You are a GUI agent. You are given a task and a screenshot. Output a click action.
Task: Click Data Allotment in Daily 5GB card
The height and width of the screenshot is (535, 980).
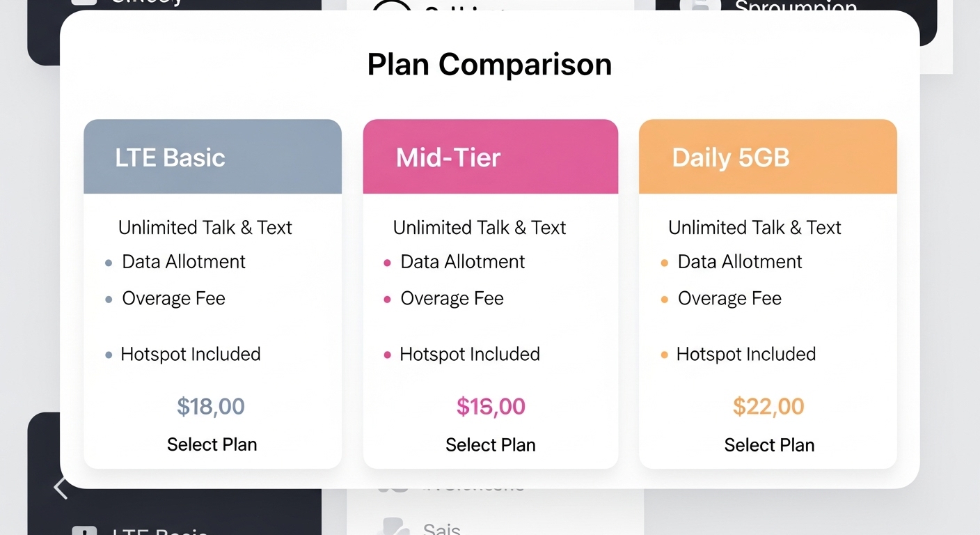pos(740,262)
